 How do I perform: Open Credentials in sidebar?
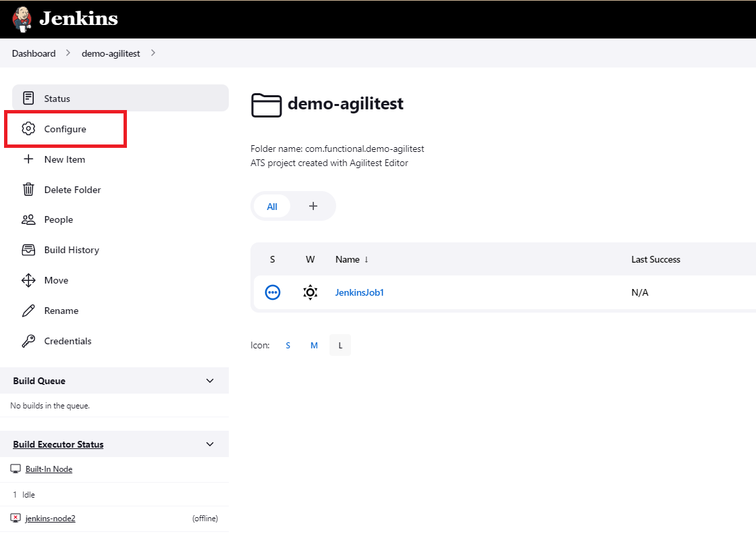click(x=67, y=342)
